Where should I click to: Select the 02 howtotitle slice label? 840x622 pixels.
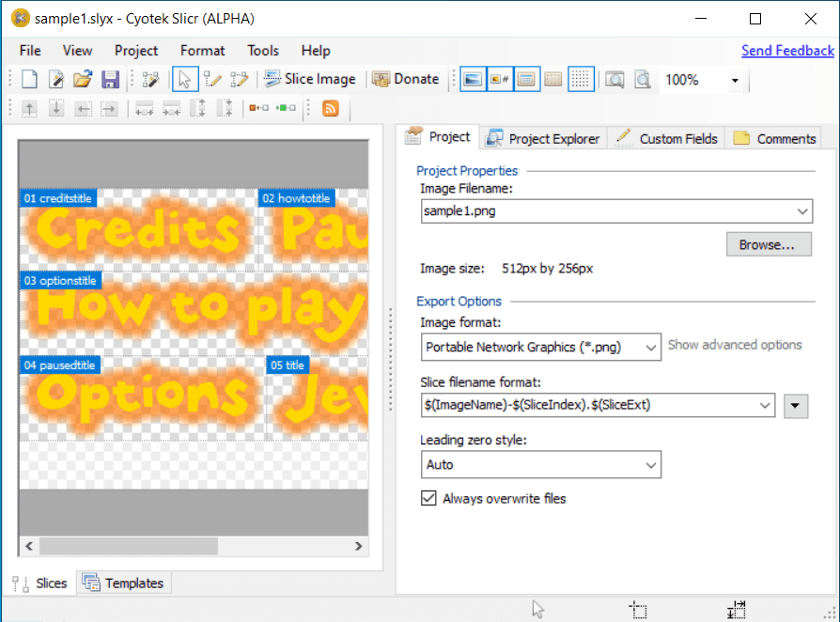[x=296, y=198]
